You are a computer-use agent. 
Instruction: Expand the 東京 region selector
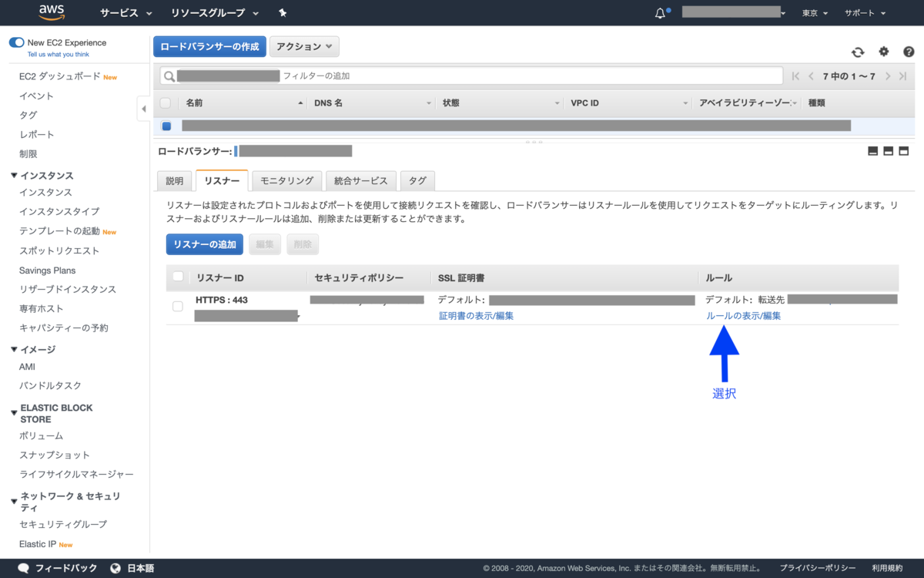click(814, 12)
